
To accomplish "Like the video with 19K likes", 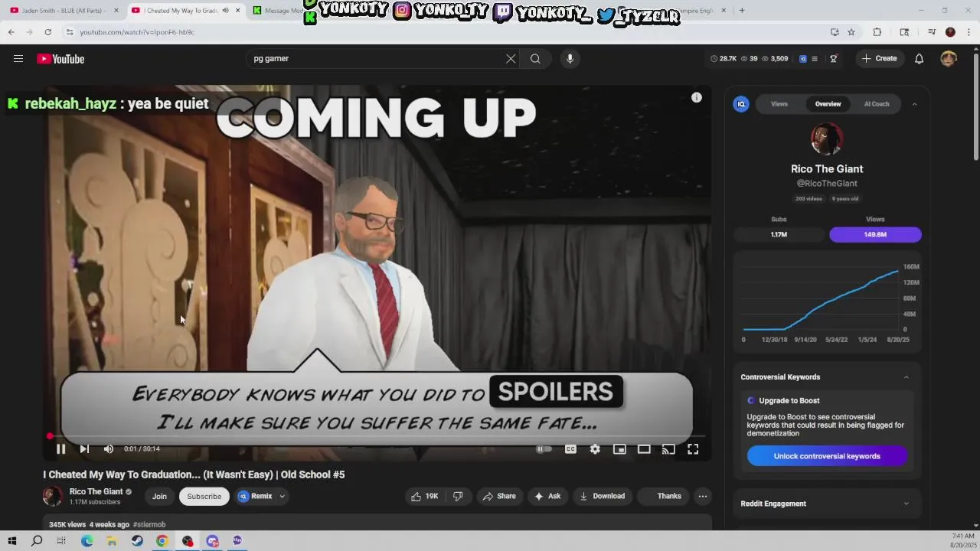I will click(425, 496).
